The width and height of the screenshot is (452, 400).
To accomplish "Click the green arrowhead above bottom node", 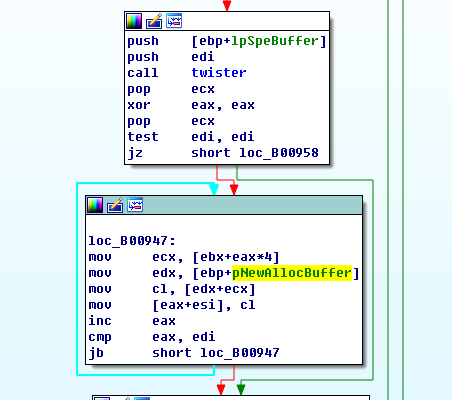I will (241, 389).
